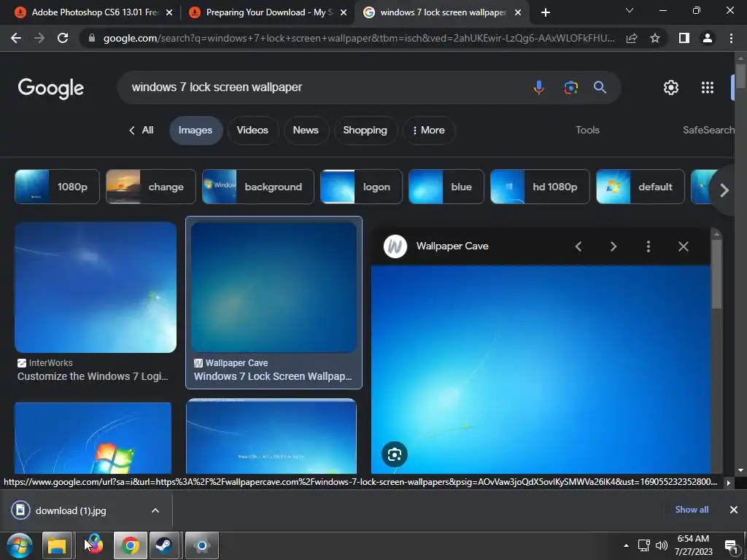Open Google quick settings gear

pos(671,87)
